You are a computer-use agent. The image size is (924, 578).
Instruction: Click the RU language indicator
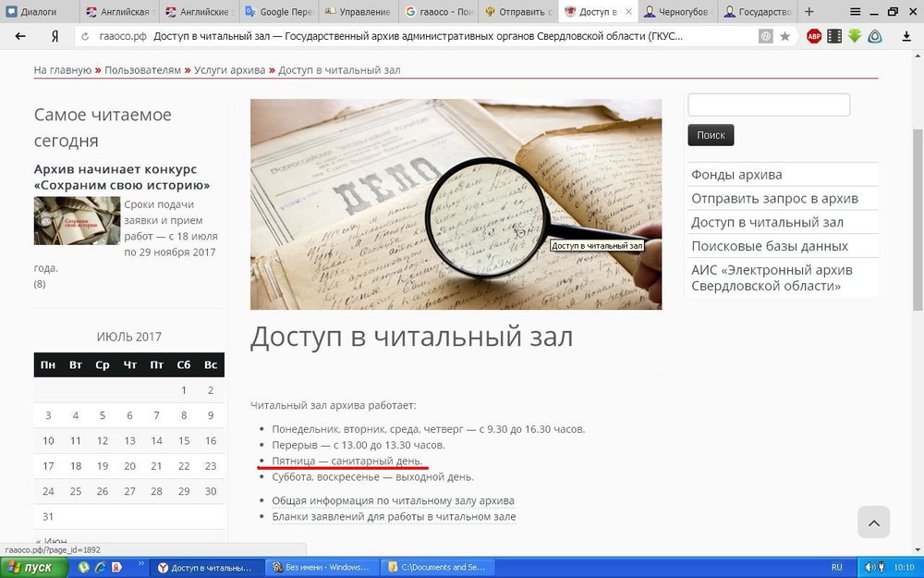pyautogui.click(x=836, y=568)
